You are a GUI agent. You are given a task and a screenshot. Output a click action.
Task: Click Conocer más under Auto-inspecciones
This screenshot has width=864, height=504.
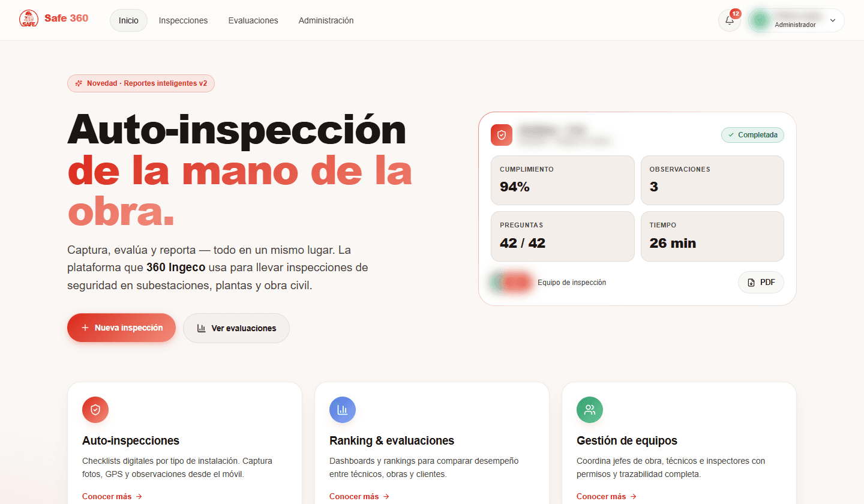click(x=112, y=496)
